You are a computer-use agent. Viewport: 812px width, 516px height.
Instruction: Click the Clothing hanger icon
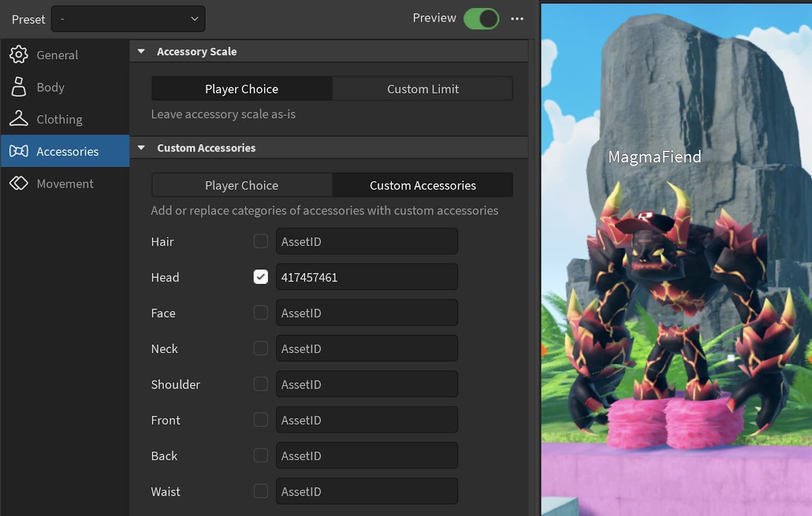19,119
